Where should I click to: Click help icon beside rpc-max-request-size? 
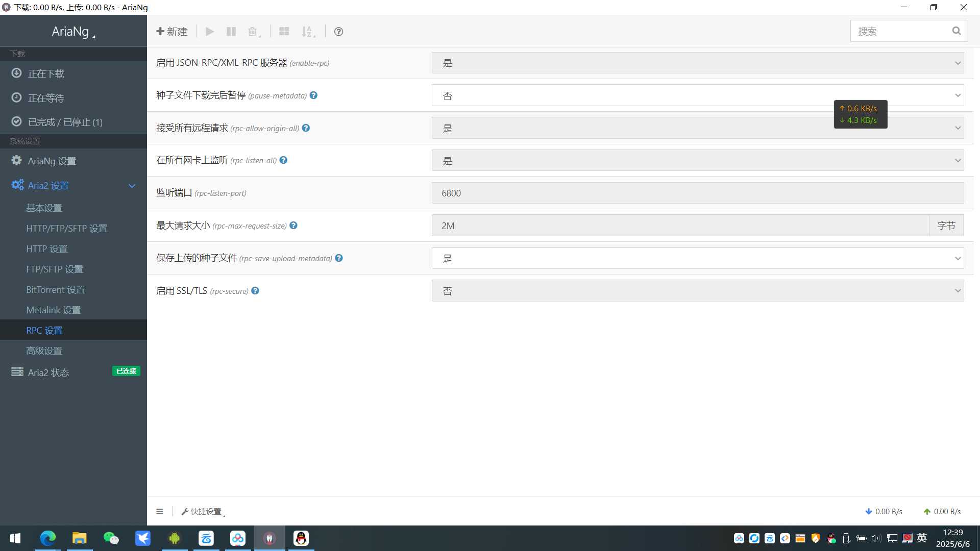(x=293, y=226)
